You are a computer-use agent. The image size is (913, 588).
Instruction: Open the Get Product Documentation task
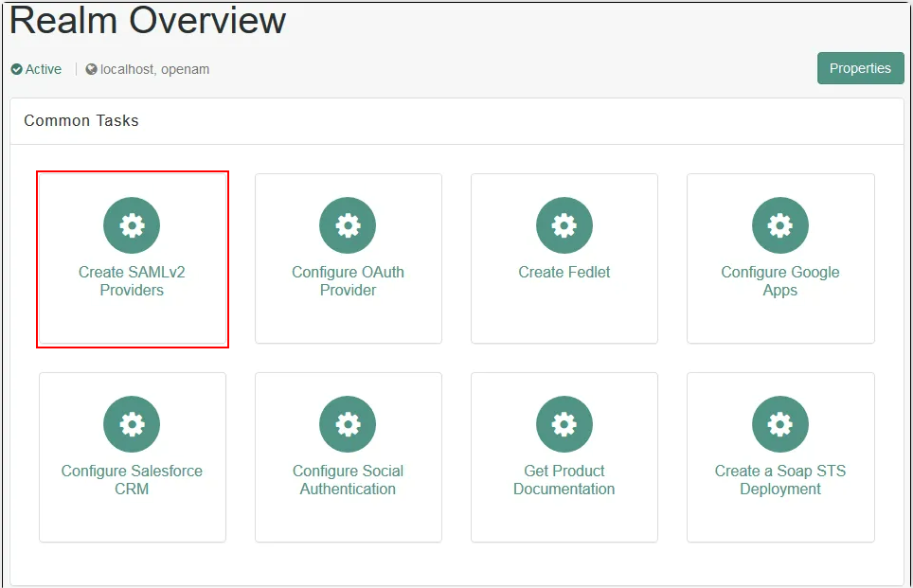pos(564,457)
